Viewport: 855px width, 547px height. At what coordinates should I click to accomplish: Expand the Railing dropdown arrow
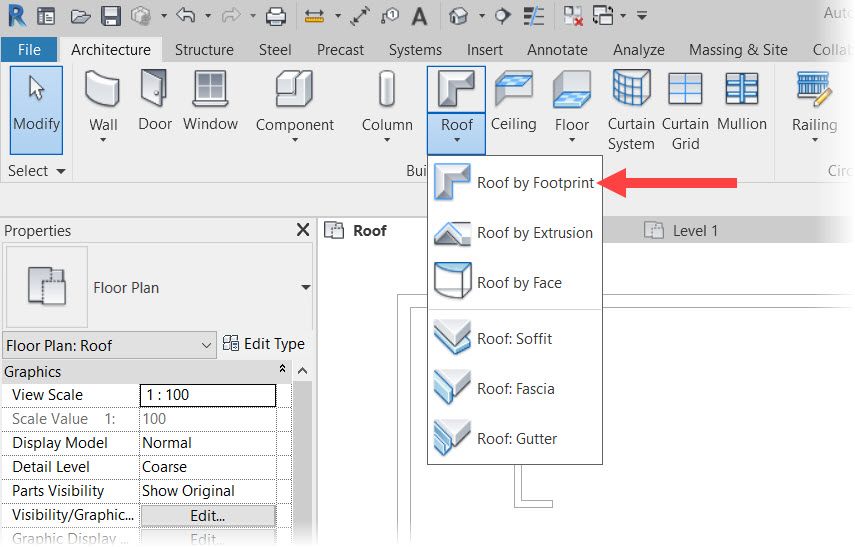click(815, 140)
